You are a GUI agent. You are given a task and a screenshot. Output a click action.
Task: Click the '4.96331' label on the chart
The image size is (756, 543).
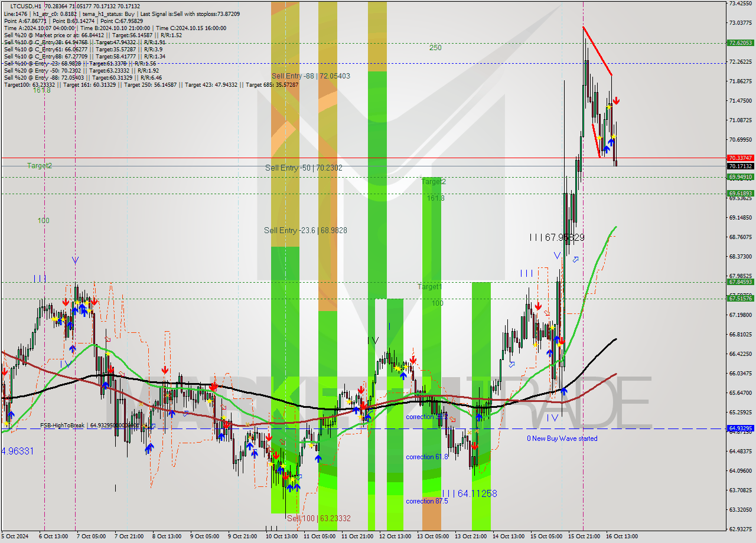18,451
